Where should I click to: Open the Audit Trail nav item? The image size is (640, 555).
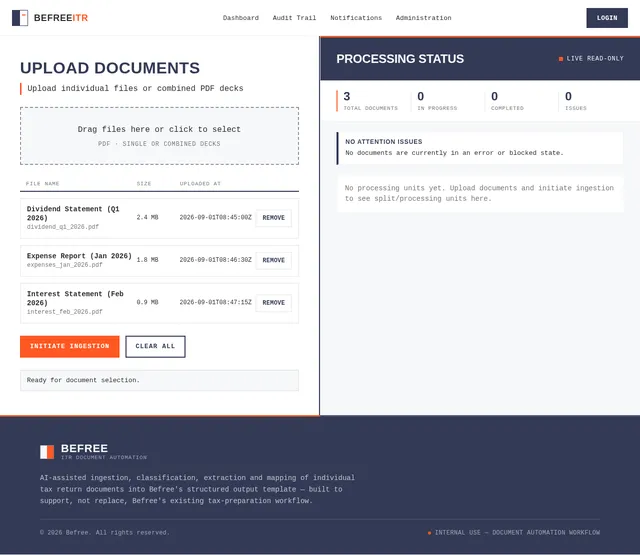point(294,18)
